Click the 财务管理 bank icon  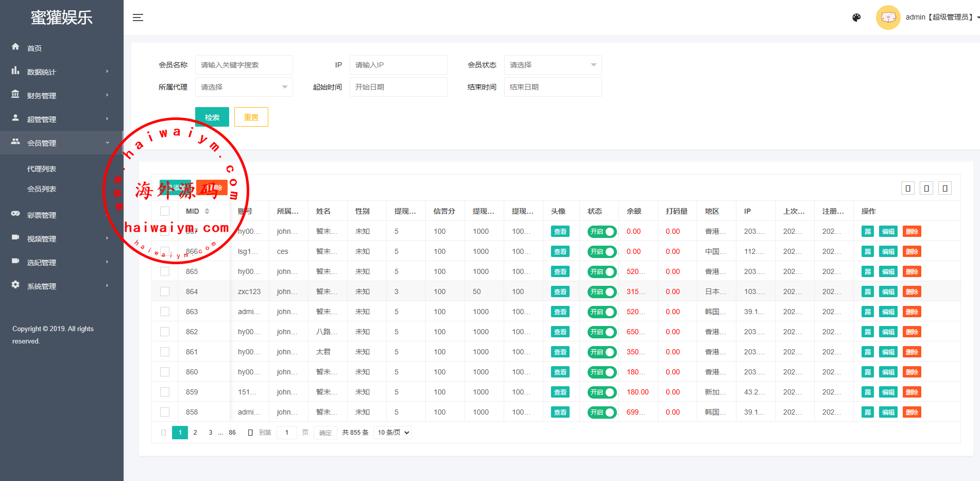(15, 94)
